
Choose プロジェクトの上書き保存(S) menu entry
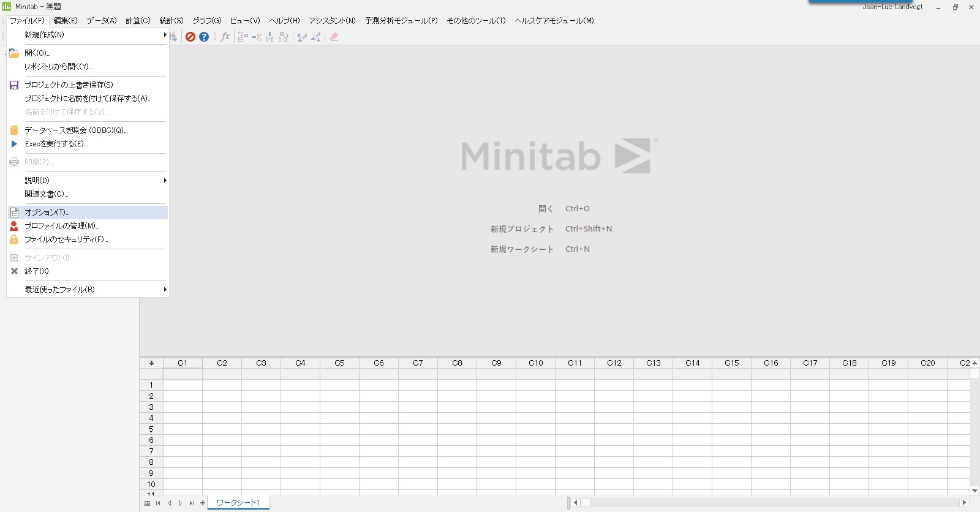coord(88,85)
